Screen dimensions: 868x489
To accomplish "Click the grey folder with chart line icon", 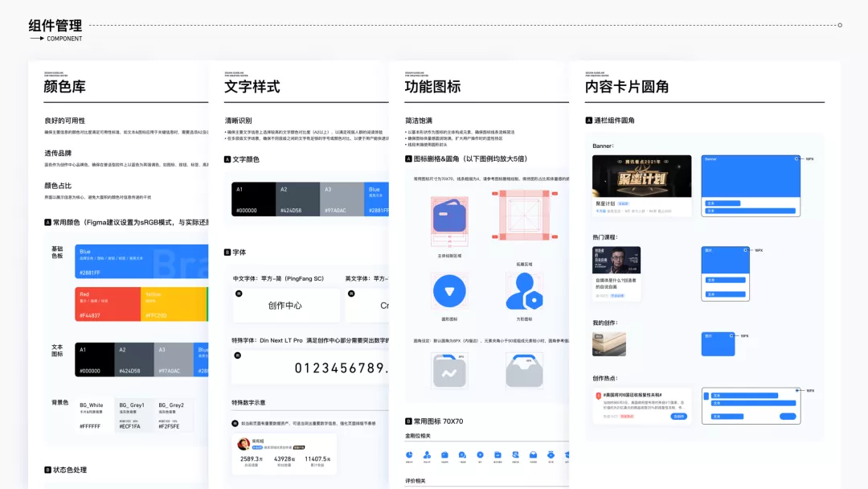I will (x=449, y=371).
